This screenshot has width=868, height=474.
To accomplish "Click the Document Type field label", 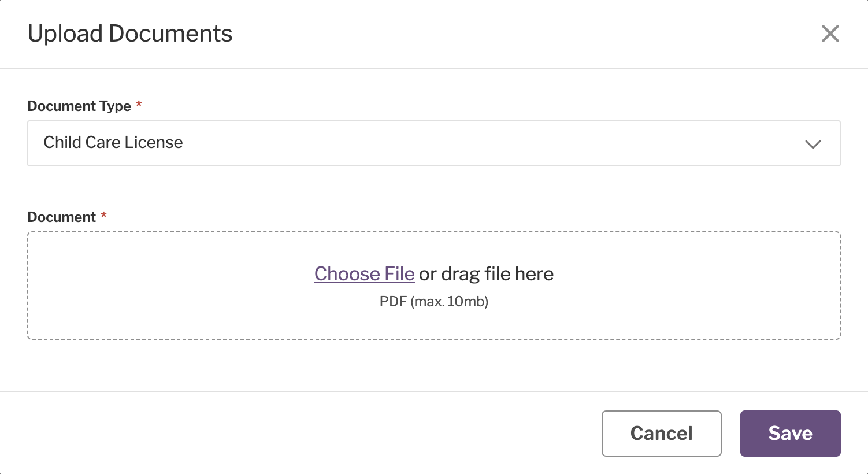I will [79, 106].
